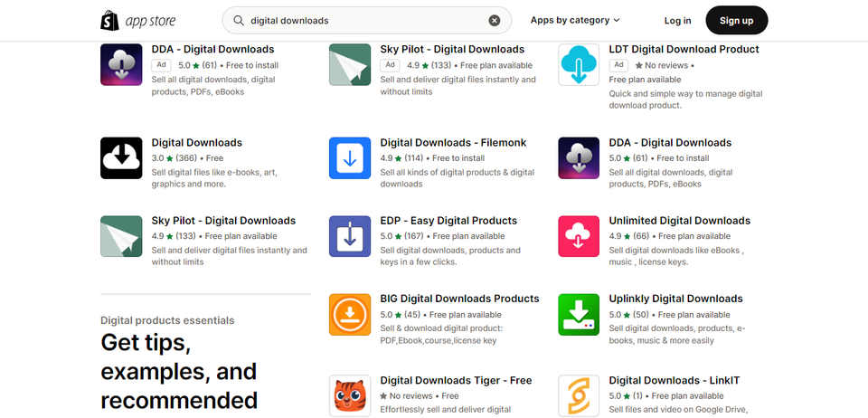Click '5.0 (167) • Free plan available' rating text
The image size is (868, 418).
pos(442,236)
